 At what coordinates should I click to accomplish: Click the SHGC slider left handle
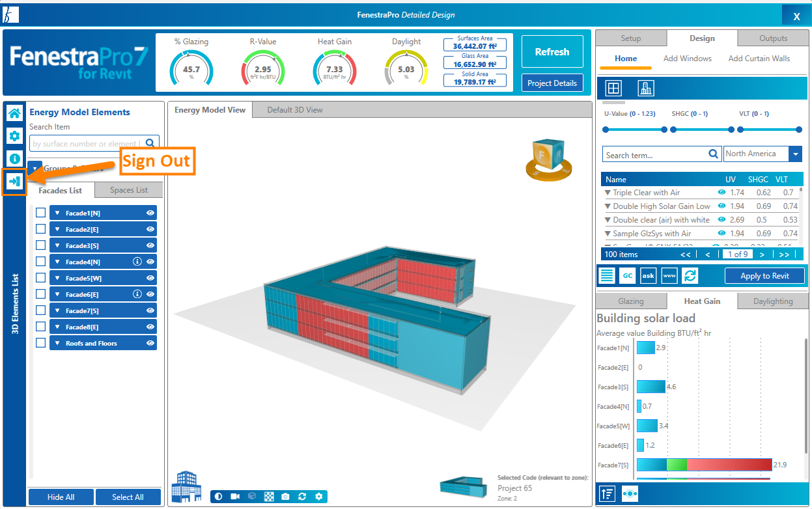(673, 130)
